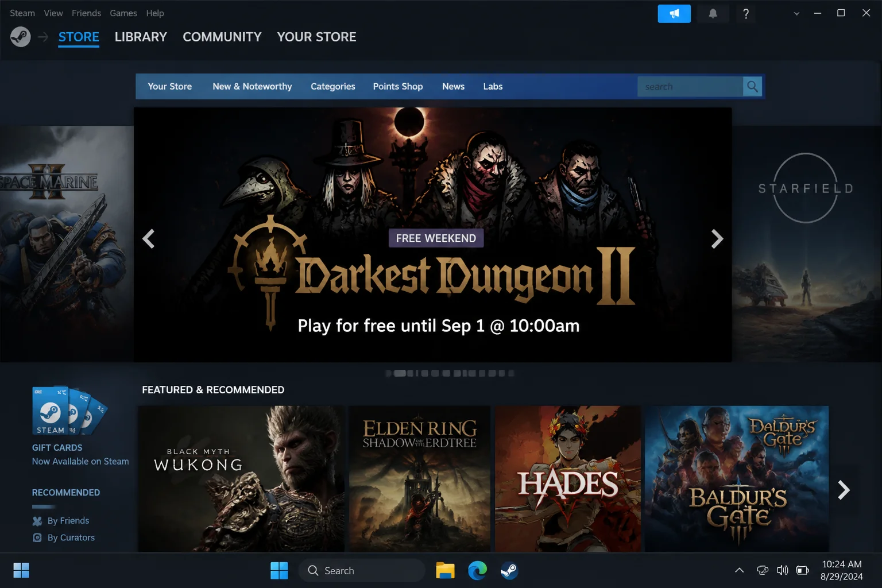882x588 pixels.
Task: Open Elden Ring Shadow of Erdtree tile
Action: click(420, 479)
